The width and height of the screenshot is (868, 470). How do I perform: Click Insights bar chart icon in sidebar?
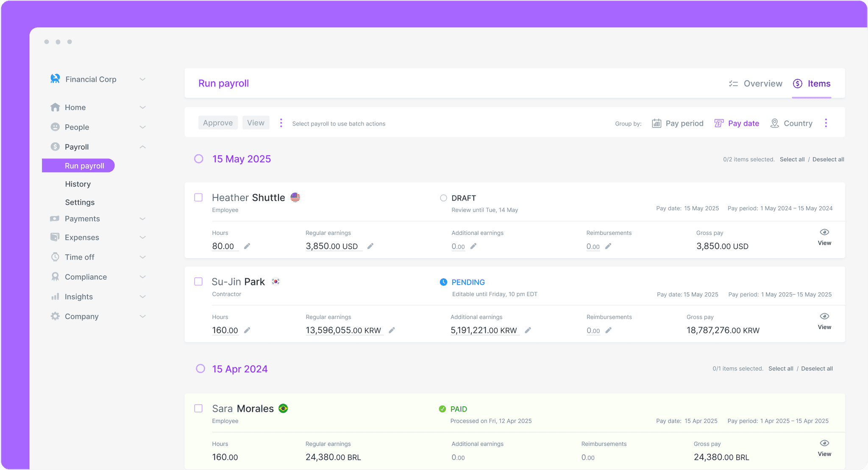55,297
